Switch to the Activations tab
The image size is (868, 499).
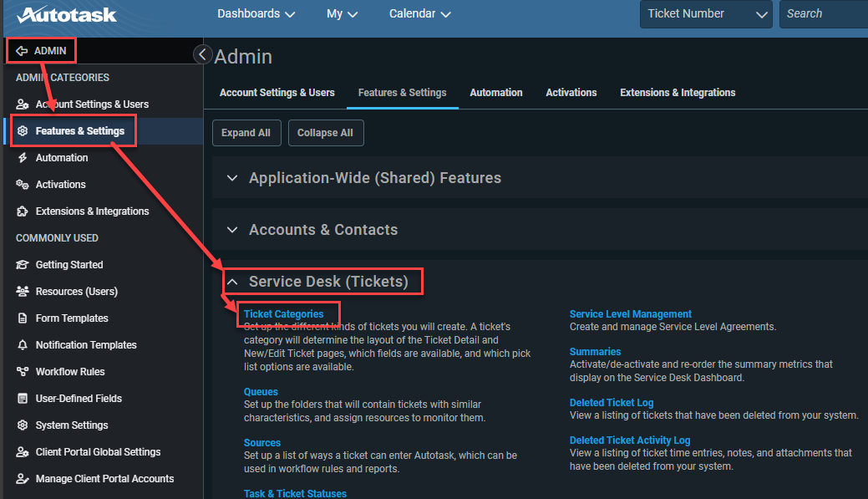click(571, 93)
